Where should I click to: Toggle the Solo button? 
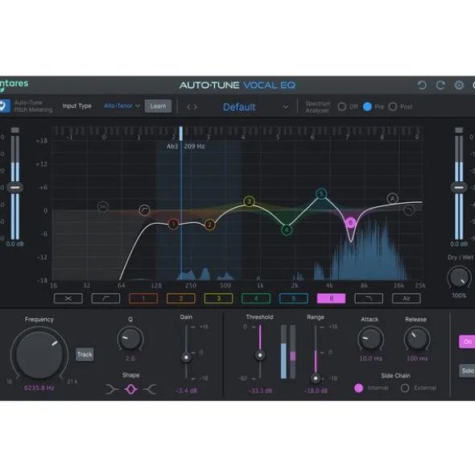click(x=467, y=370)
